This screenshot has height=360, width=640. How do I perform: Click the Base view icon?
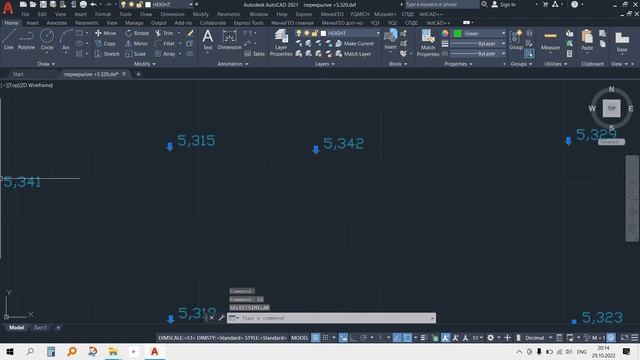(622, 41)
